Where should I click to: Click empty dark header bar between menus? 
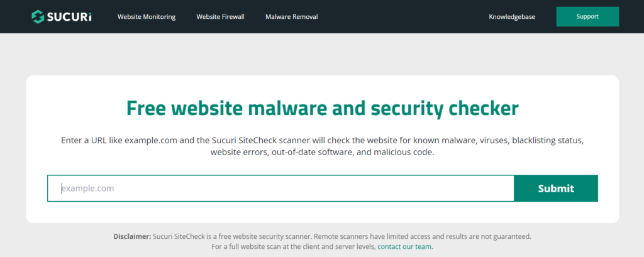tap(402, 16)
